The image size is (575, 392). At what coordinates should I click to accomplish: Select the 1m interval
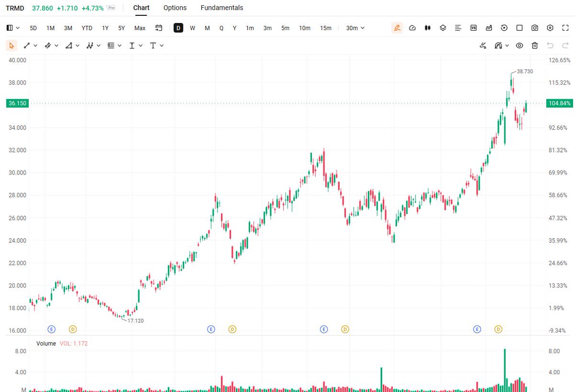[250, 28]
